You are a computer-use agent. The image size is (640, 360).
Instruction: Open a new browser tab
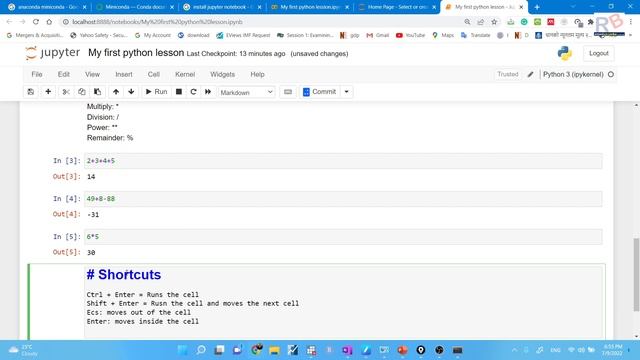(x=537, y=7)
